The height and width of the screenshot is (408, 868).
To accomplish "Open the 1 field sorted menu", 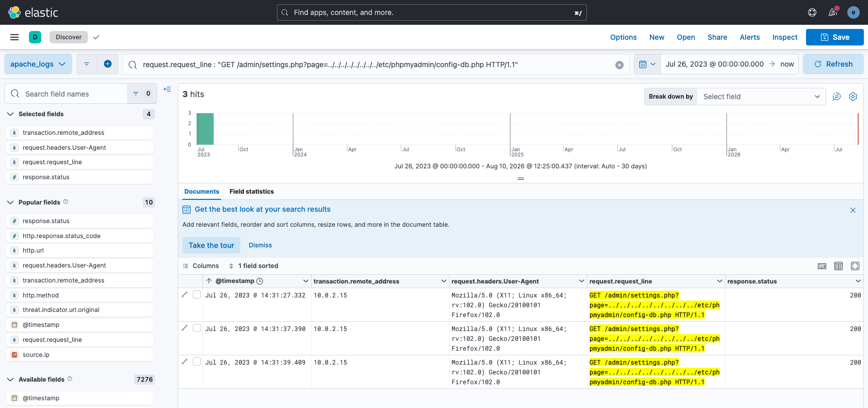I will pos(254,266).
